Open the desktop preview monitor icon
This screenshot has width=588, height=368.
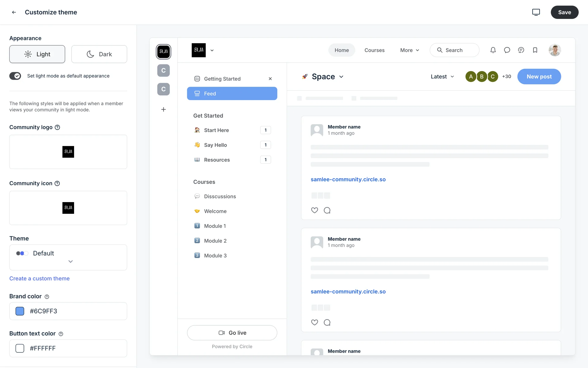536,12
